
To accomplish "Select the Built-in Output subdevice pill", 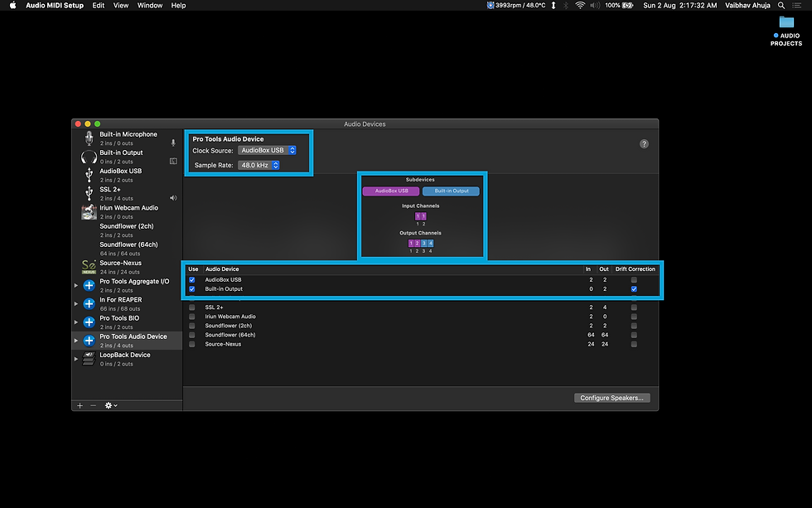I will pyautogui.click(x=451, y=191).
